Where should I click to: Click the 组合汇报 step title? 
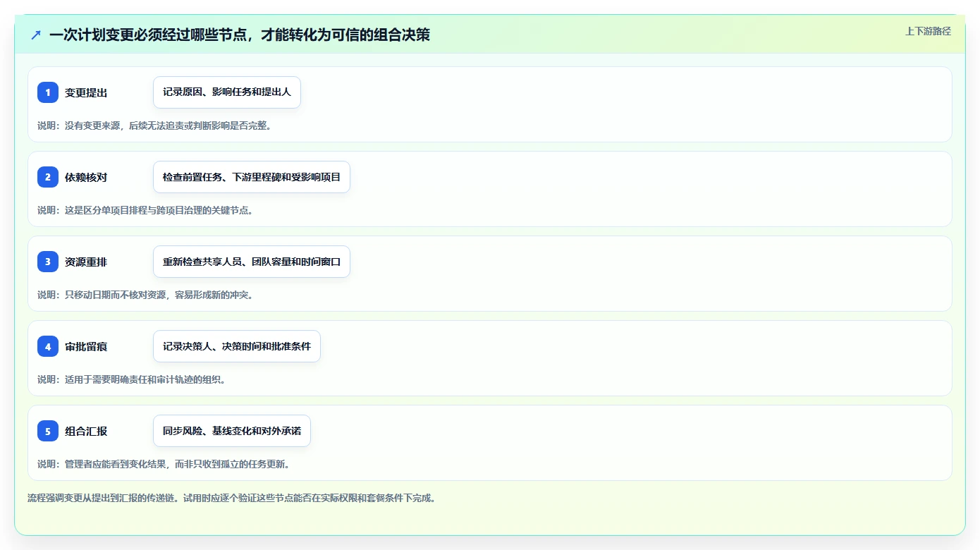click(x=86, y=431)
